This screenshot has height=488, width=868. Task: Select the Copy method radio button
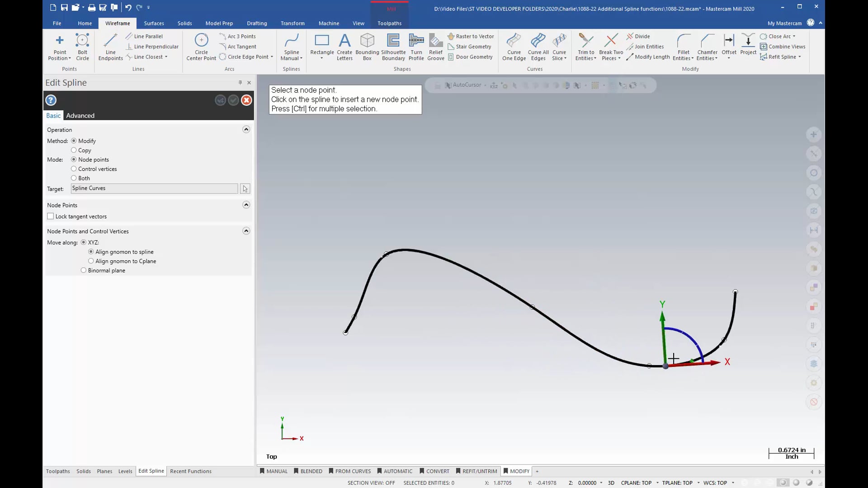point(74,150)
